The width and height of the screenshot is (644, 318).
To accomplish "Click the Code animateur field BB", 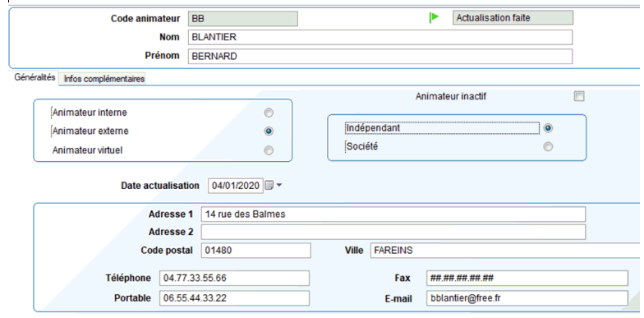I will [x=243, y=18].
